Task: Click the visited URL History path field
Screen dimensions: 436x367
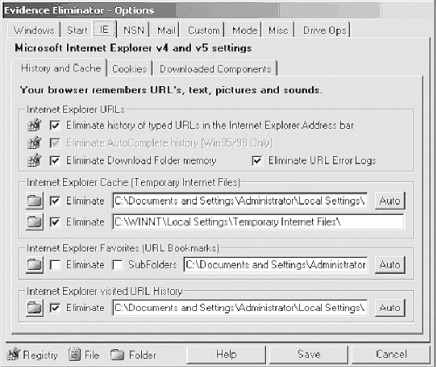Action: pyautogui.click(x=240, y=308)
